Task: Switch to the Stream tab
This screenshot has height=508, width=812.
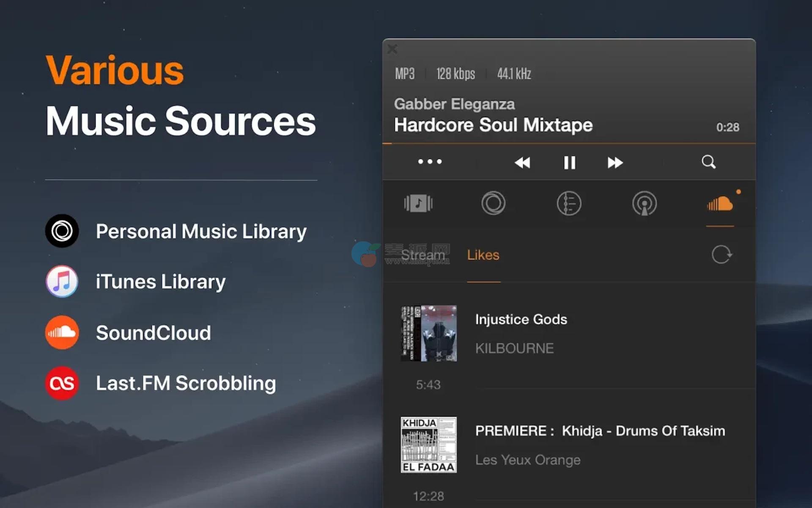Action: [x=422, y=255]
